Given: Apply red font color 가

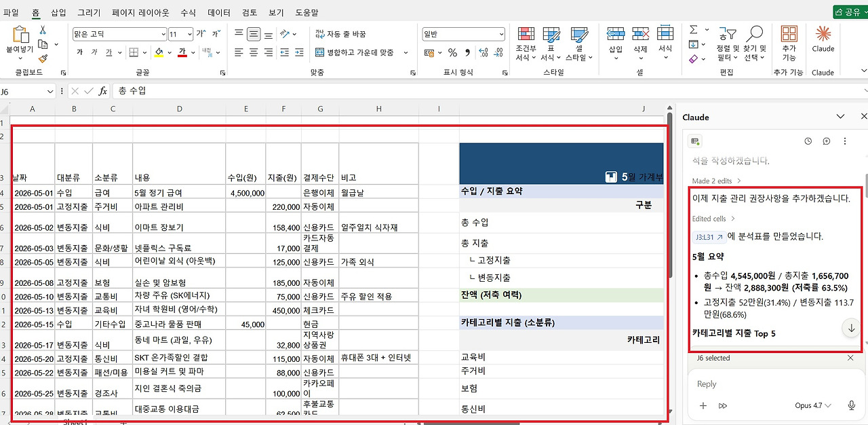Looking at the screenshot, I should tap(182, 52).
